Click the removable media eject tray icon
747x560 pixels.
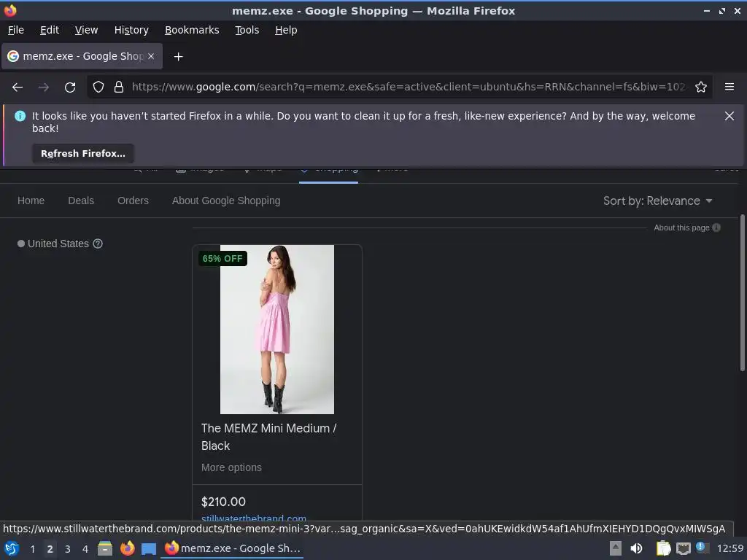[x=615, y=548]
